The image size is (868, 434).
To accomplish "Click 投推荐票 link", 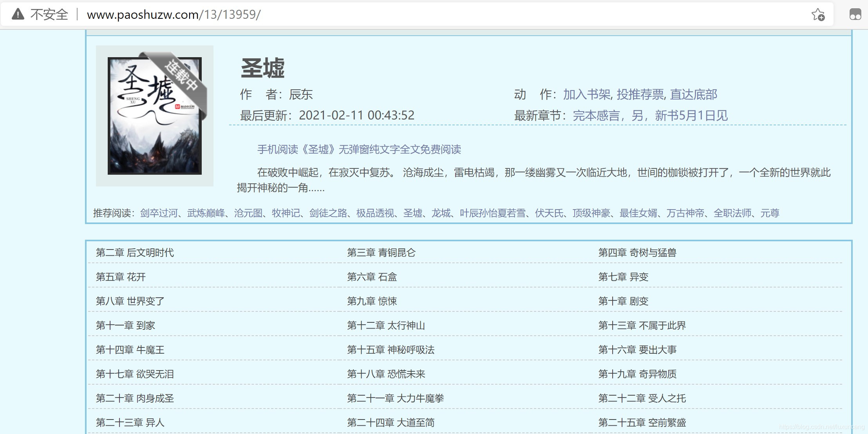I will pyautogui.click(x=640, y=94).
